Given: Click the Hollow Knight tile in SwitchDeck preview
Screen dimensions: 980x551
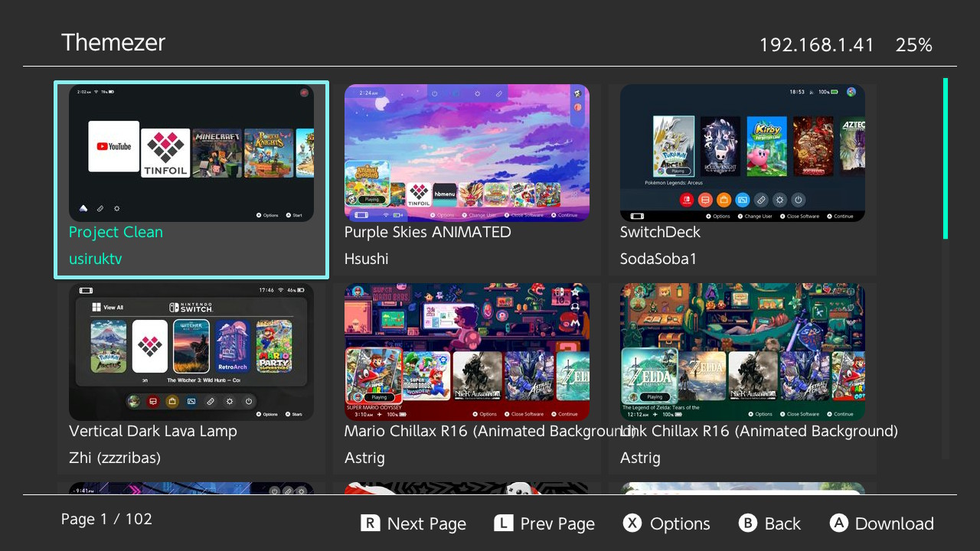Looking at the screenshot, I should point(720,147).
